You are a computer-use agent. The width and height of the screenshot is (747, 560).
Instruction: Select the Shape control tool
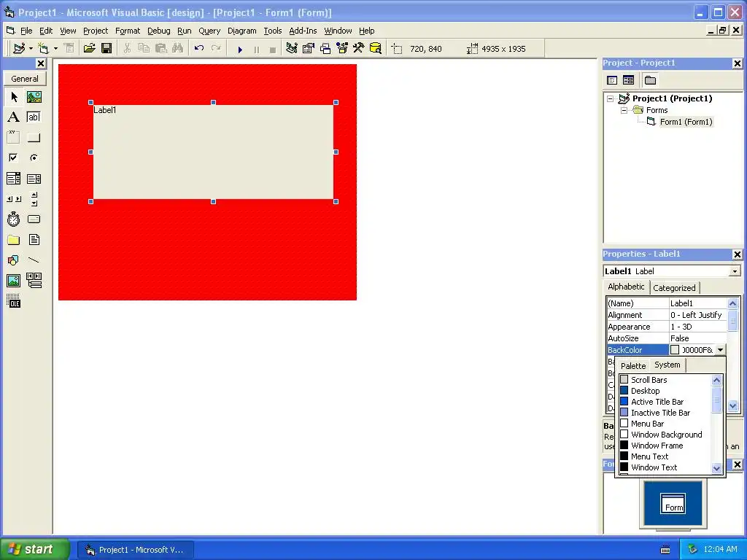click(x=14, y=260)
